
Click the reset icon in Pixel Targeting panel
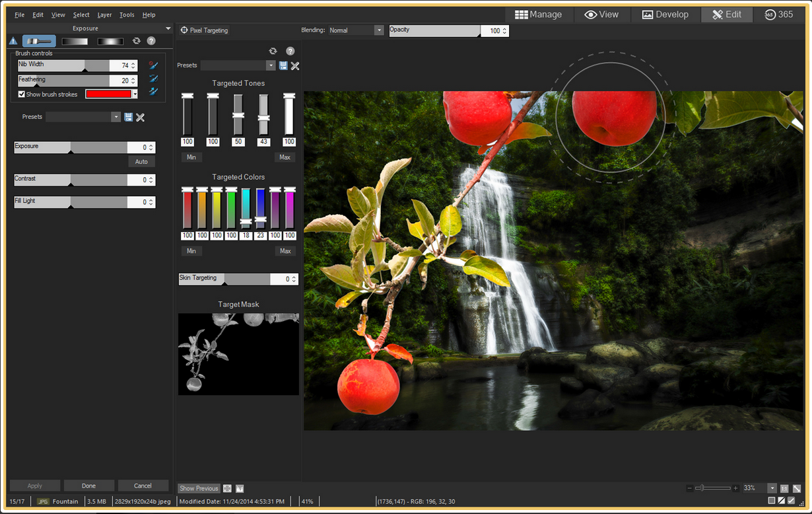(273, 51)
